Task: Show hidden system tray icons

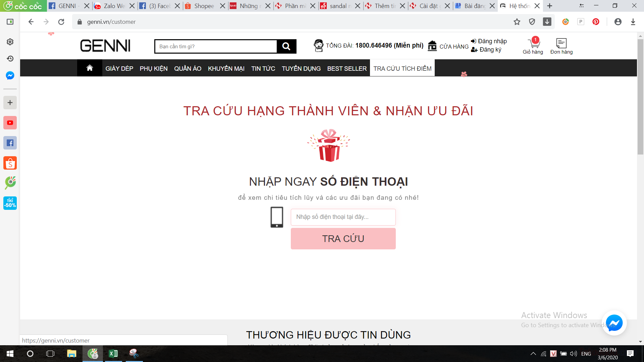Action: click(533, 354)
